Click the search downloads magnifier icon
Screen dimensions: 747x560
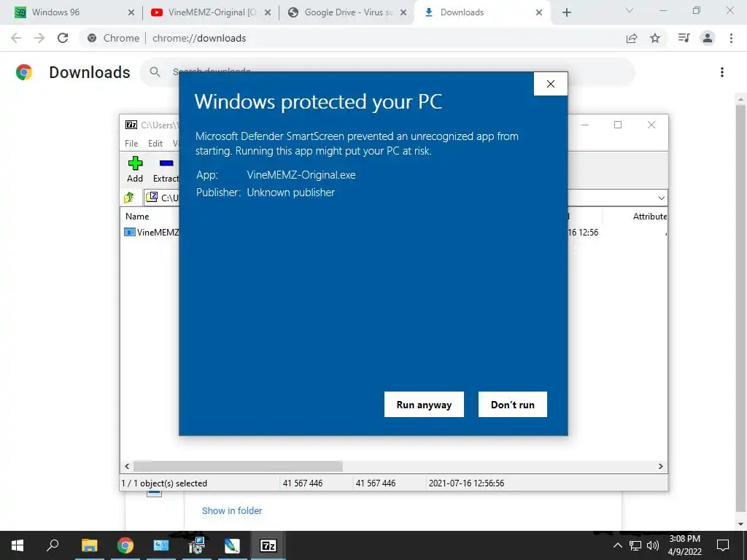(155, 72)
